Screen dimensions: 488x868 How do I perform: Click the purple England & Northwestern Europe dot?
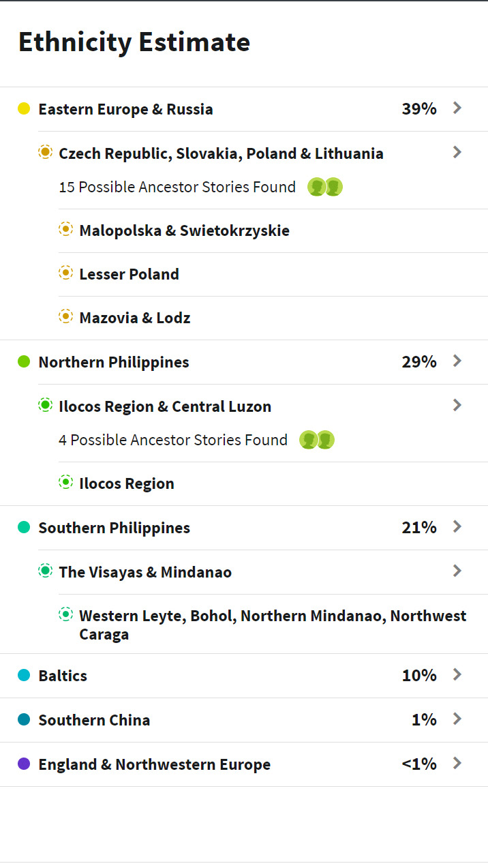pyautogui.click(x=24, y=764)
